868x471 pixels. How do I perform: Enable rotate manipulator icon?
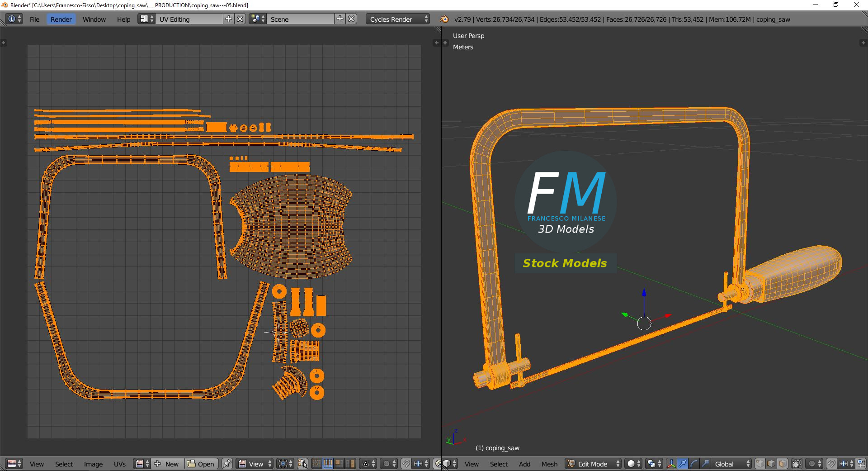coord(694,464)
